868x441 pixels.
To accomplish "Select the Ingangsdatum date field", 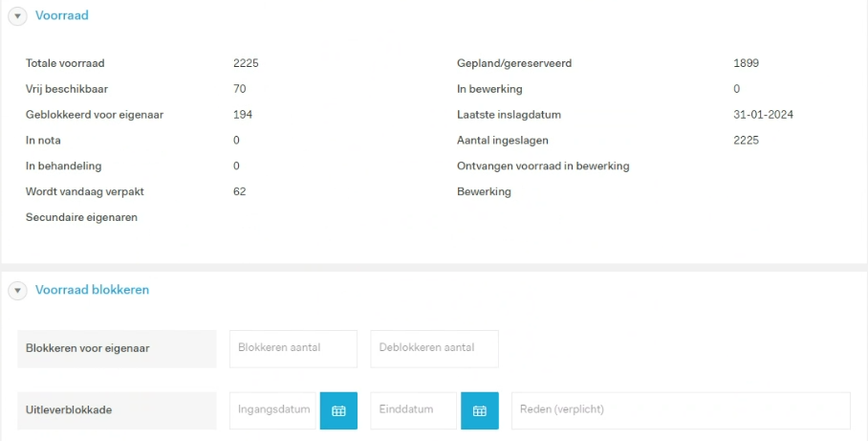I will (x=272, y=410).
